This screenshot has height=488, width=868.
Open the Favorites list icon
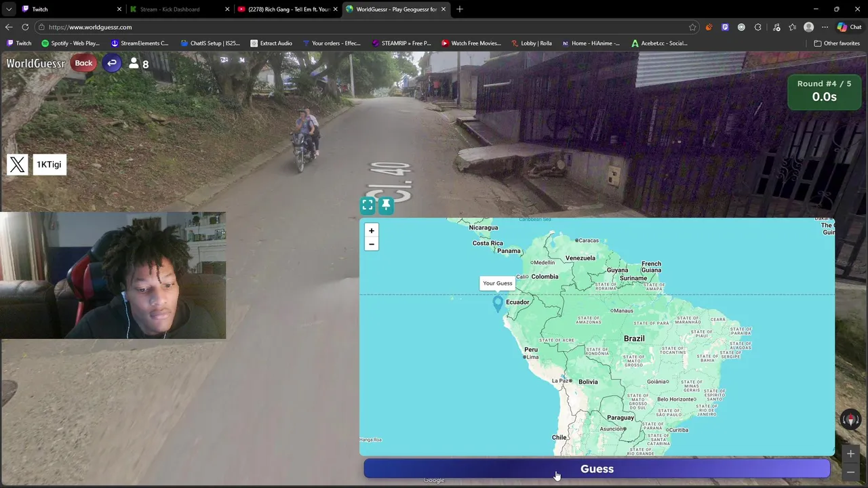[792, 27]
